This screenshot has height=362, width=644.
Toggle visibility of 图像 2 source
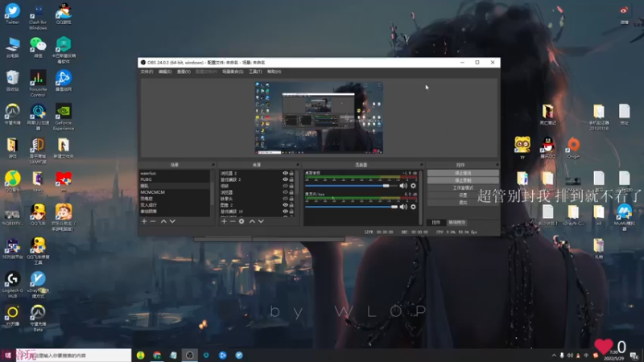click(x=285, y=205)
